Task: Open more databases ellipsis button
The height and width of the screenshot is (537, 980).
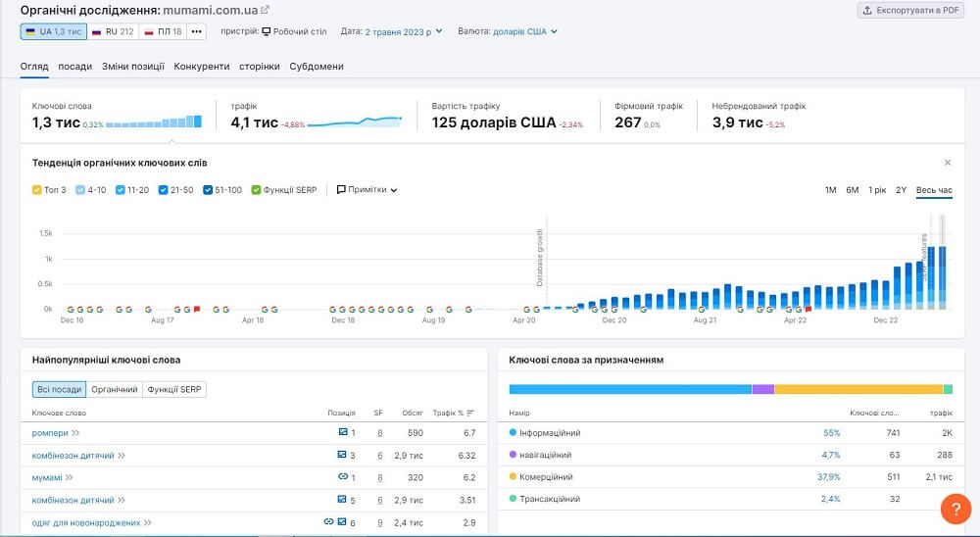Action: 197,31
